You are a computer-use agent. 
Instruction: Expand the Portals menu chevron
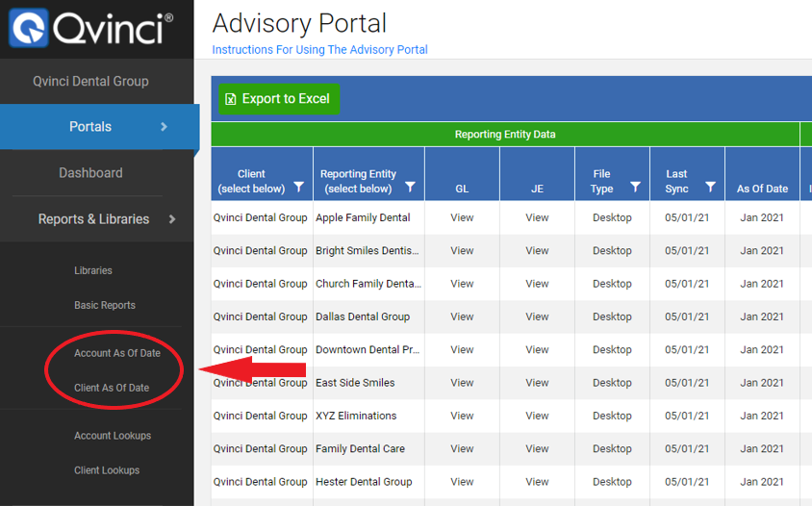tap(165, 126)
